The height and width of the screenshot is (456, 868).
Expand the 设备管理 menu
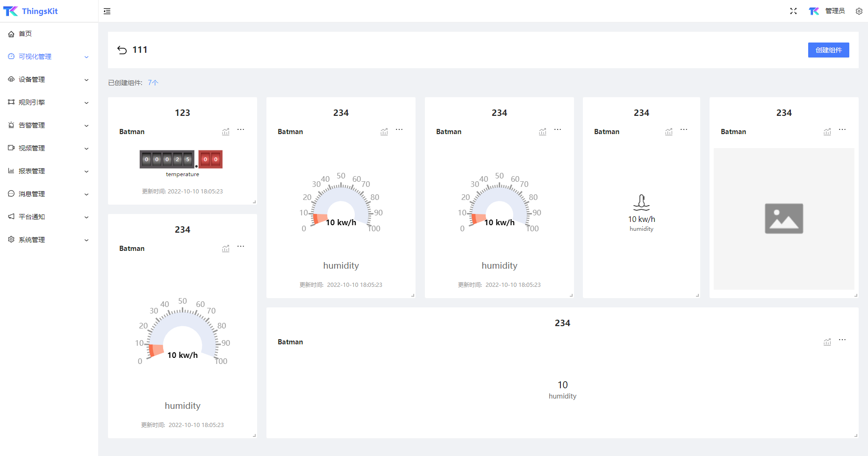(49, 79)
